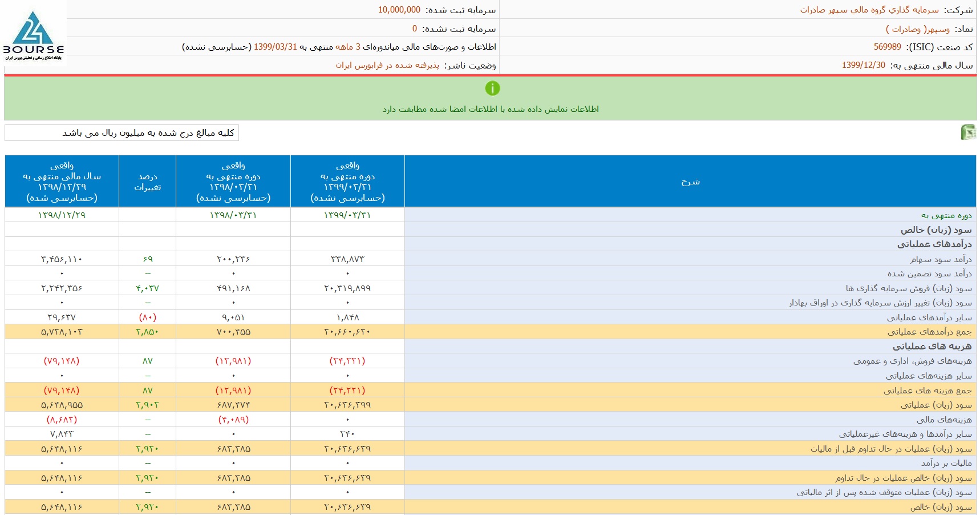
Task: Select column header for period ending ۱۳۹۹/۰۳/۳۱
Action: 347,182
